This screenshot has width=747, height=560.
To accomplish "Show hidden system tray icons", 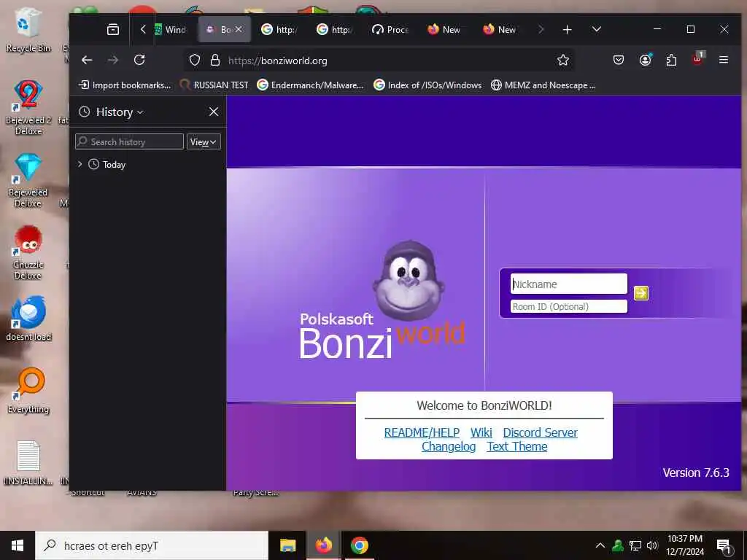I will (x=600, y=545).
